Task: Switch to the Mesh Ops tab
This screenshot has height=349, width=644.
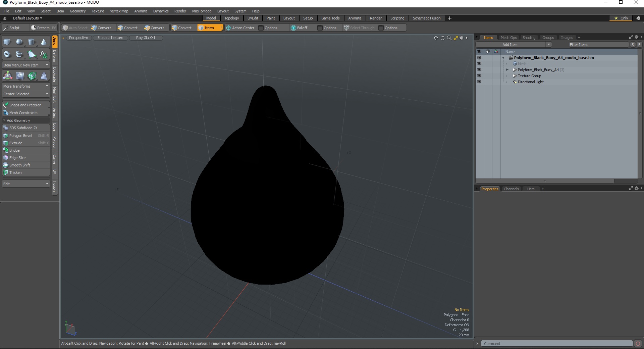Action: click(x=508, y=38)
